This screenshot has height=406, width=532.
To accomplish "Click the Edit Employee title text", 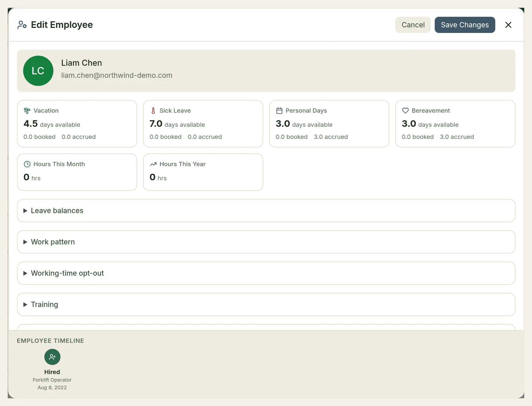I will click(x=62, y=25).
